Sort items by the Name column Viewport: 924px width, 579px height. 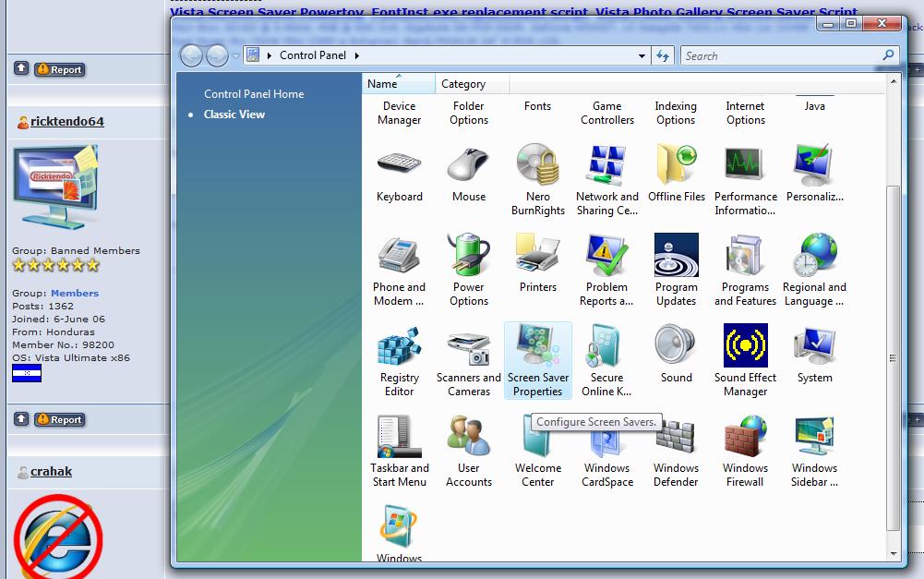tap(399, 84)
